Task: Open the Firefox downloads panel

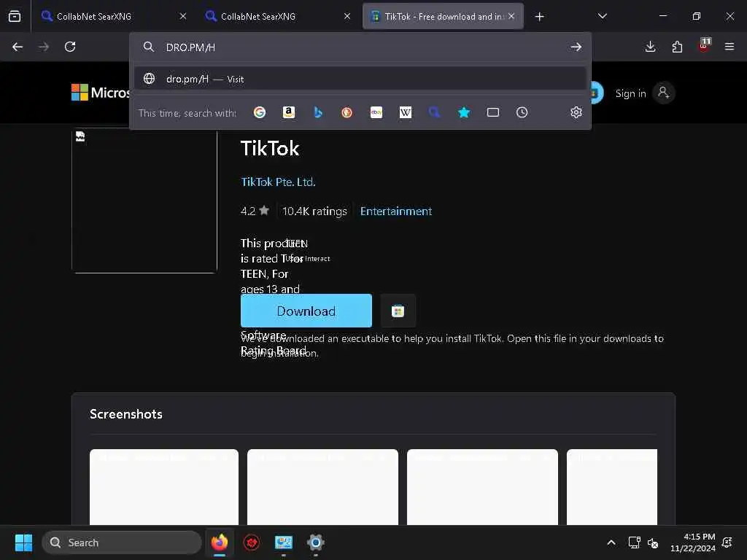Action: (650, 47)
